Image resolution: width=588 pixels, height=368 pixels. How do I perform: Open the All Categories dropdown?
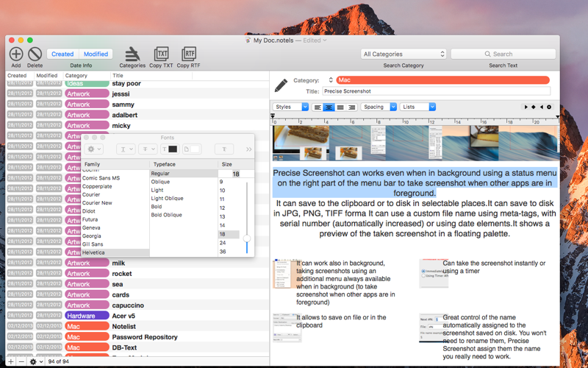pos(404,54)
